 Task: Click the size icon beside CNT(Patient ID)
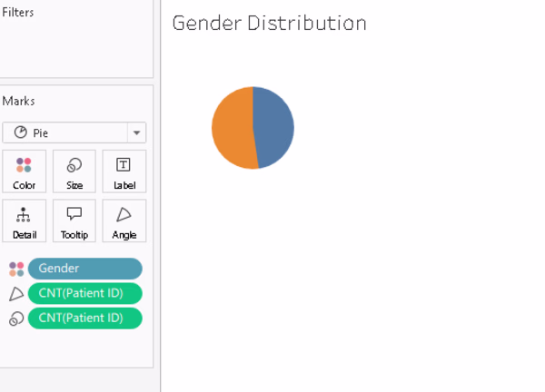click(x=16, y=318)
